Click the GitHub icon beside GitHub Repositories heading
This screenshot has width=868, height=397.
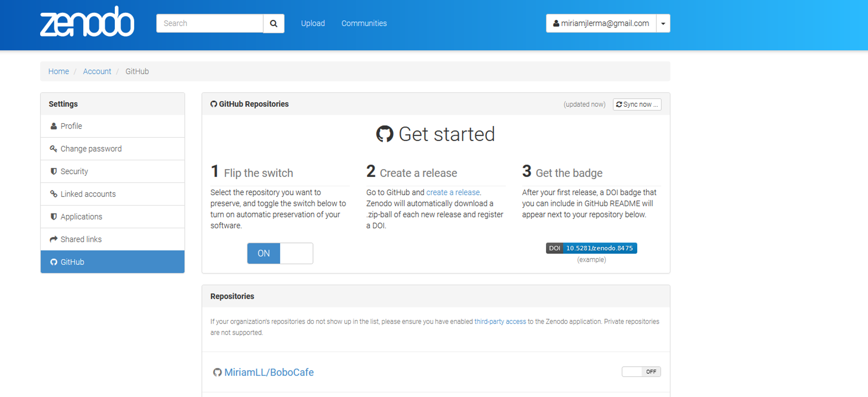click(x=214, y=104)
